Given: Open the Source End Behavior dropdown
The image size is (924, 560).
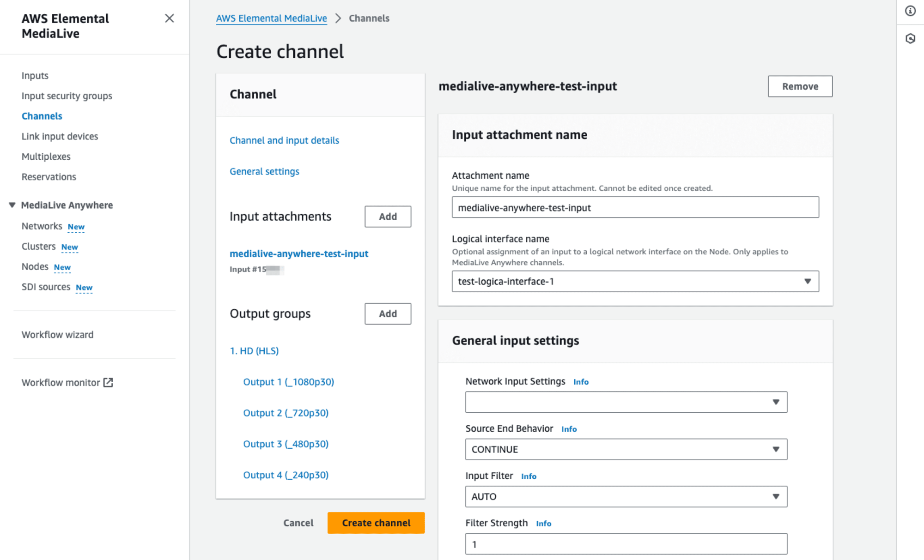Looking at the screenshot, I should pos(626,449).
